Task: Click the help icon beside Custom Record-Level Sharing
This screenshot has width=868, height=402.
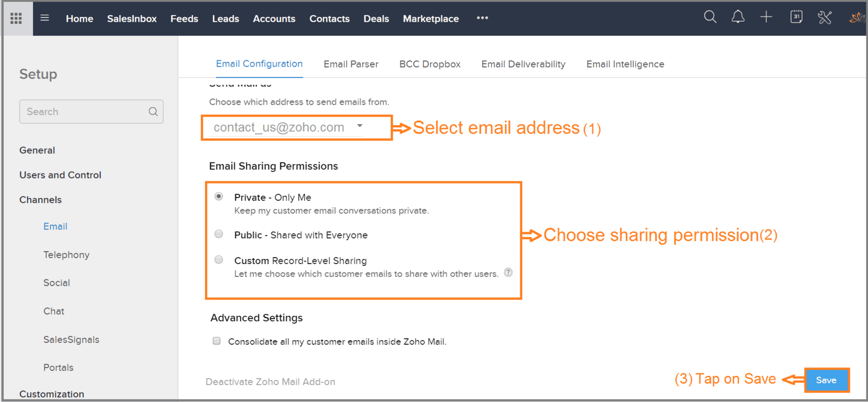Action: click(508, 272)
